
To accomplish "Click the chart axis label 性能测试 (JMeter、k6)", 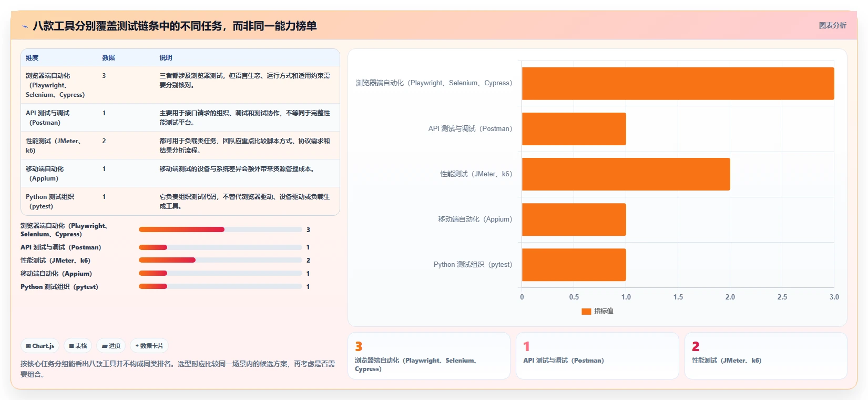I will point(476,174).
